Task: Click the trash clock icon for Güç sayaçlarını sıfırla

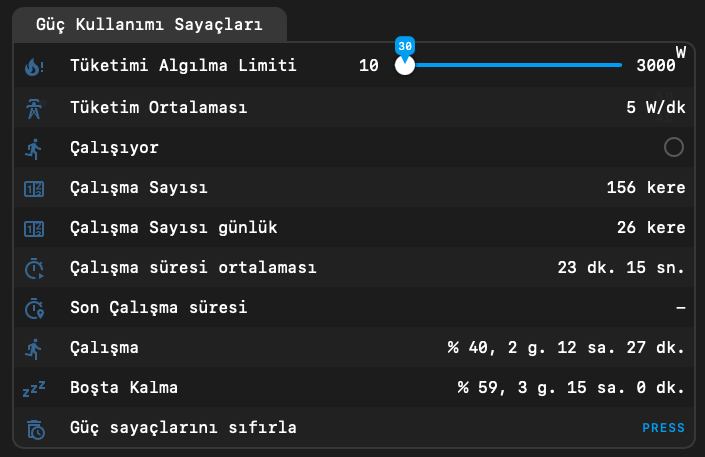Action: point(35,429)
